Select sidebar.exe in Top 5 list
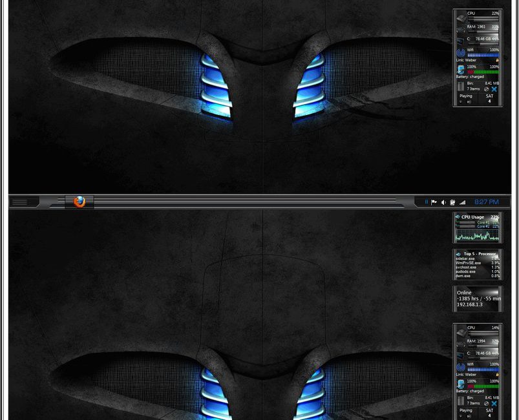This screenshot has width=519, height=420. tap(465, 258)
